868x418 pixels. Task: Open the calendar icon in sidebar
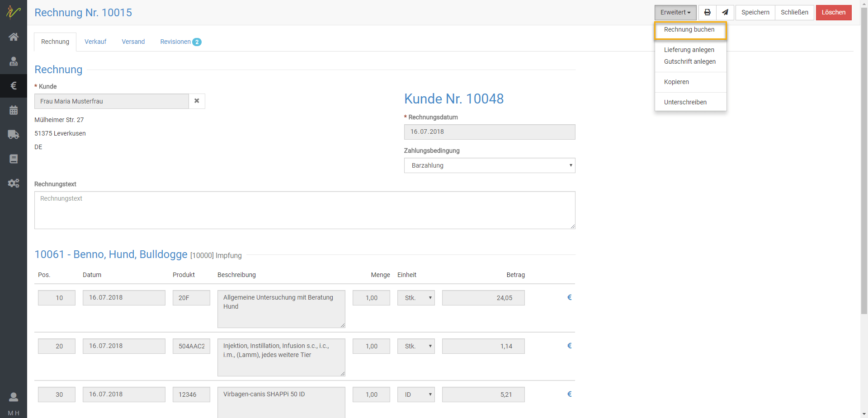click(x=14, y=110)
